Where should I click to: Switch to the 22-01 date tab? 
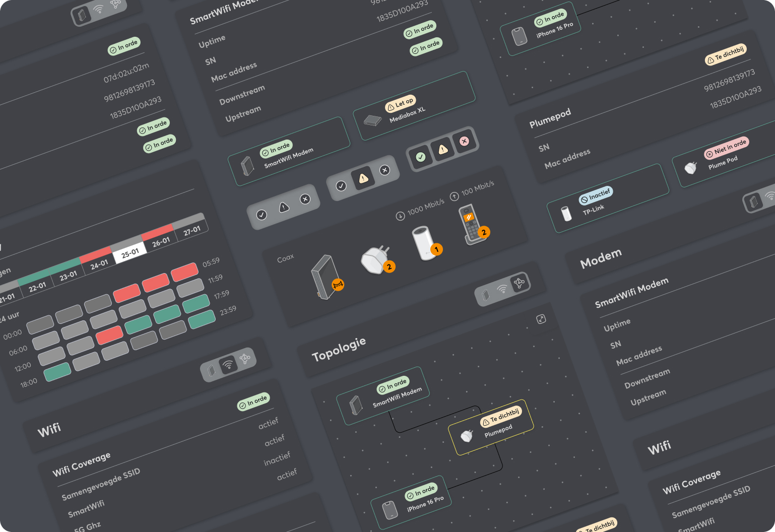coord(37,287)
